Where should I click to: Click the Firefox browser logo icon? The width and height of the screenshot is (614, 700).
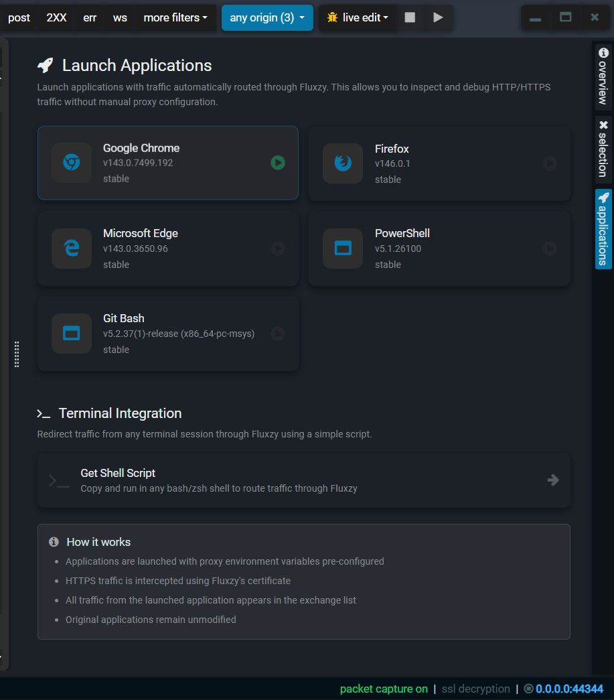[343, 163]
